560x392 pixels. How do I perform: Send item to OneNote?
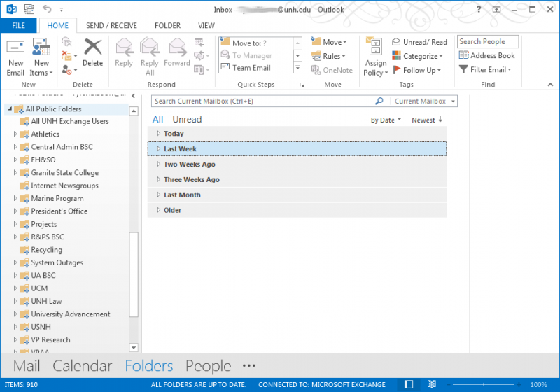[332, 70]
